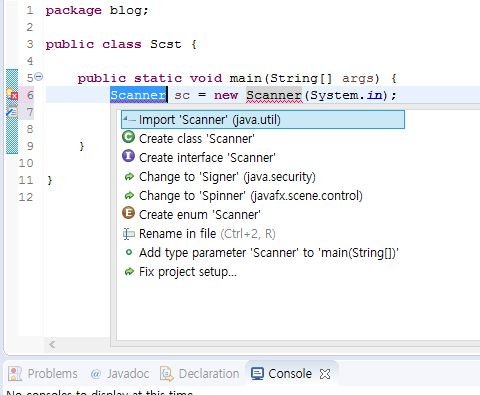Click line number 12 in the gutter

coord(26,197)
